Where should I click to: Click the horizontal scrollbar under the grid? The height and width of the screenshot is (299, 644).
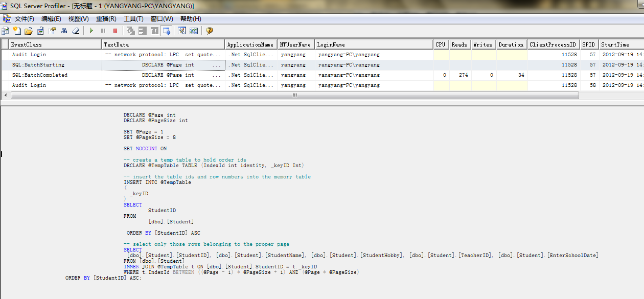point(294,95)
